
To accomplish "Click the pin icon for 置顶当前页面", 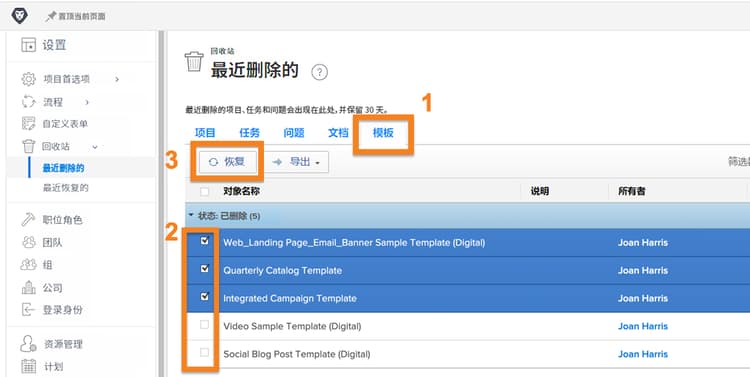I will point(50,16).
